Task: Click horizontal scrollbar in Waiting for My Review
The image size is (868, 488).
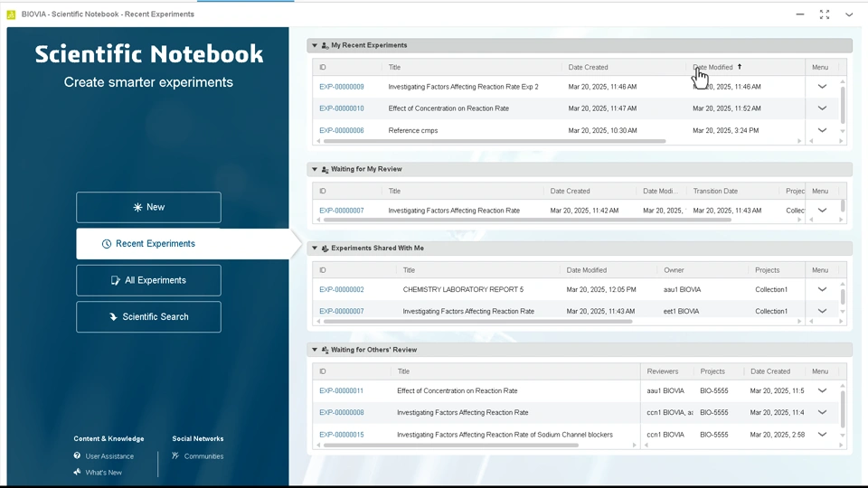Action: click(x=527, y=220)
